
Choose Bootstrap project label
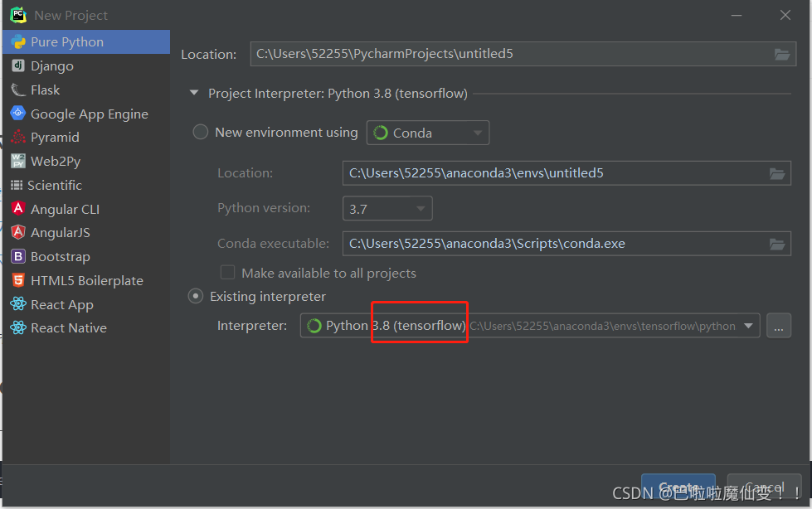60,257
